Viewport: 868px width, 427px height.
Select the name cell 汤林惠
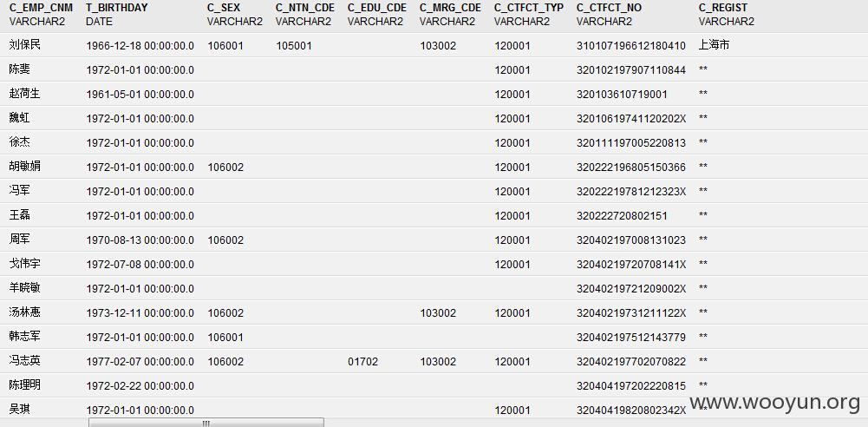point(25,313)
